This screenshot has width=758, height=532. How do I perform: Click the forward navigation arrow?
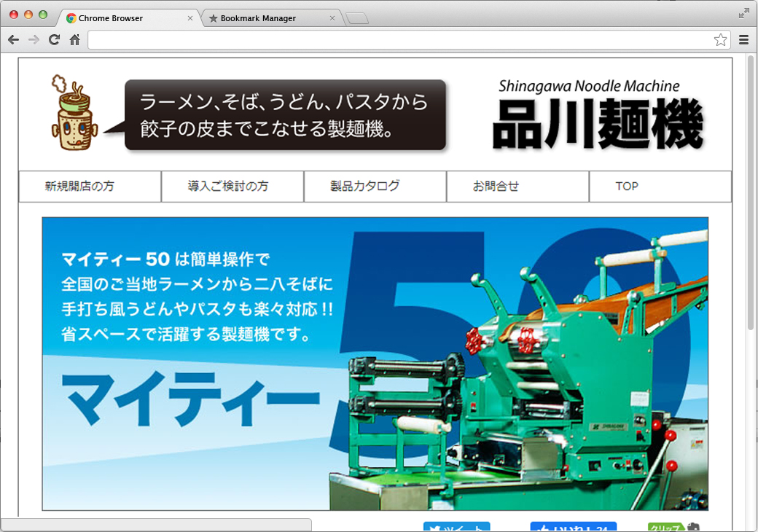point(34,39)
